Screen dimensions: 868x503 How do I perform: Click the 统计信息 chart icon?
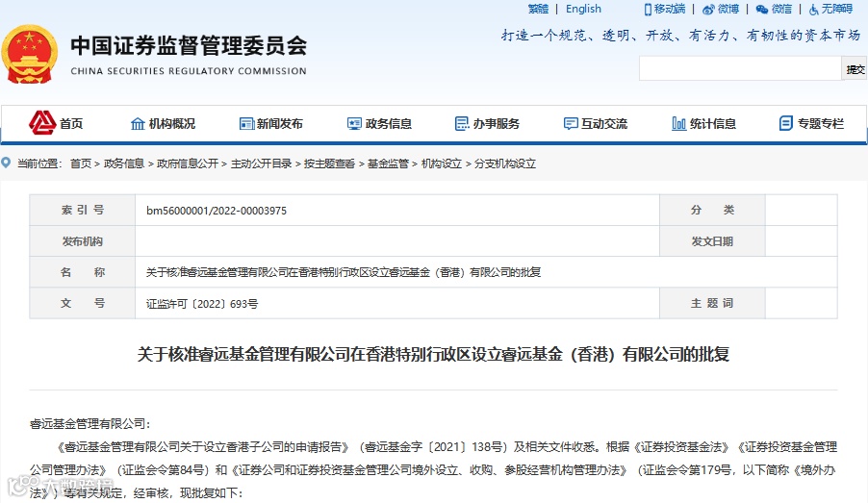tap(678, 124)
